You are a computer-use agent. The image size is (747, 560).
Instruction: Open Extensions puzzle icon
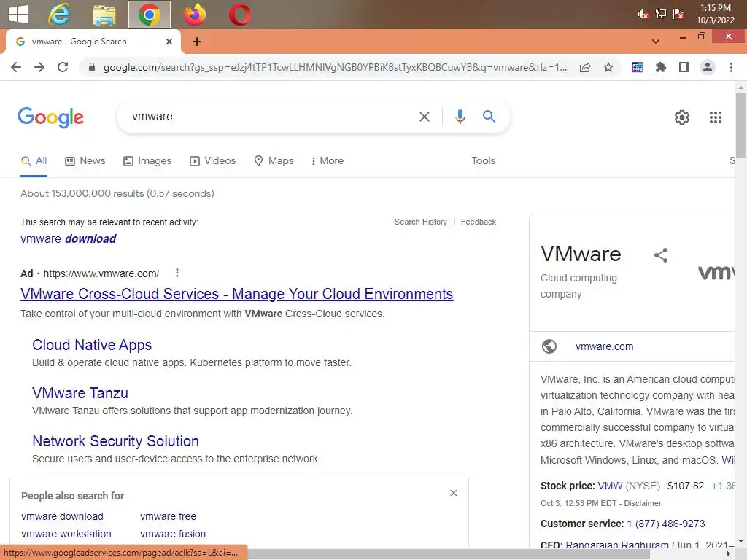pos(661,67)
